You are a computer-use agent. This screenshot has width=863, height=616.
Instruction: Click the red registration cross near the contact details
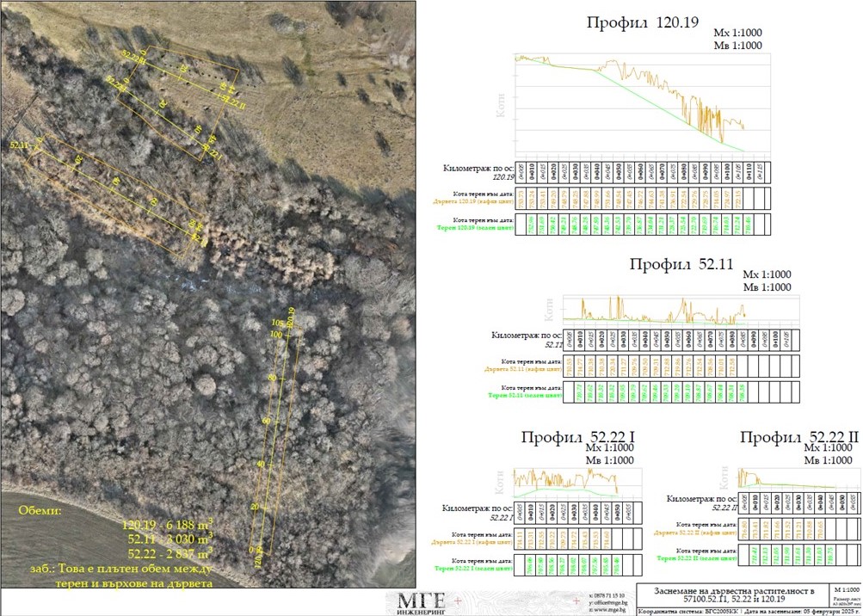tap(576, 601)
